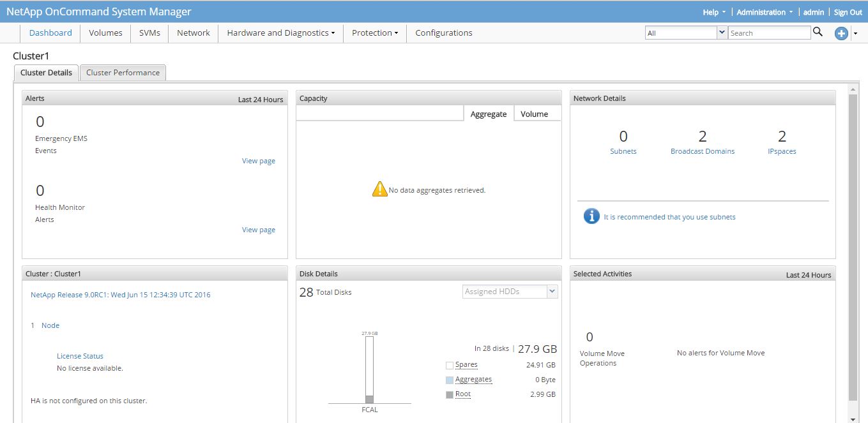Switch Capacity view to Aggregate
This screenshot has height=423, width=868.
(x=489, y=114)
